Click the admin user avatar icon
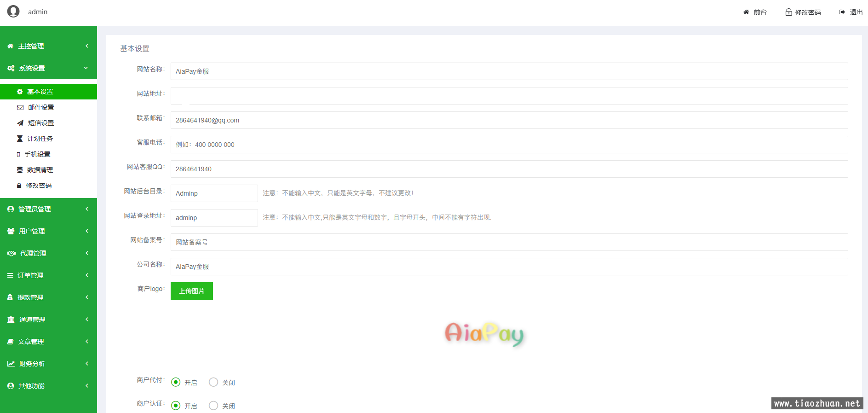Viewport: 868px width, 413px height. point(13,11)
